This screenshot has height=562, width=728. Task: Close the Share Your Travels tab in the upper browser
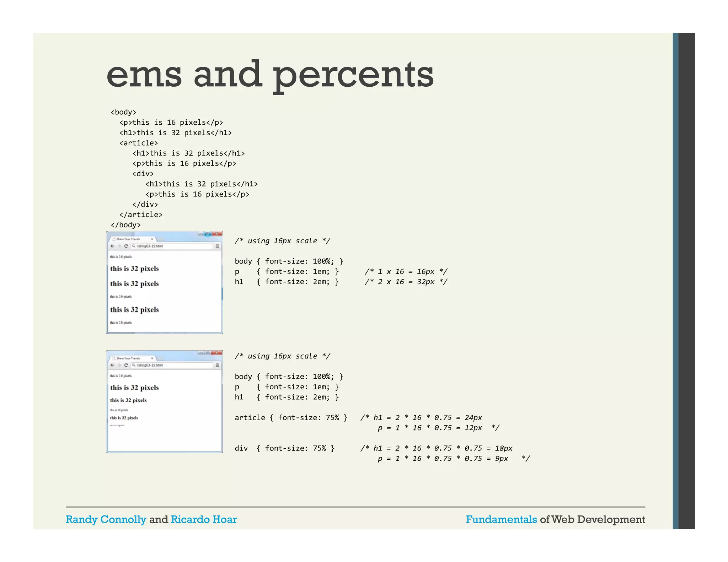tap(152, 239)
